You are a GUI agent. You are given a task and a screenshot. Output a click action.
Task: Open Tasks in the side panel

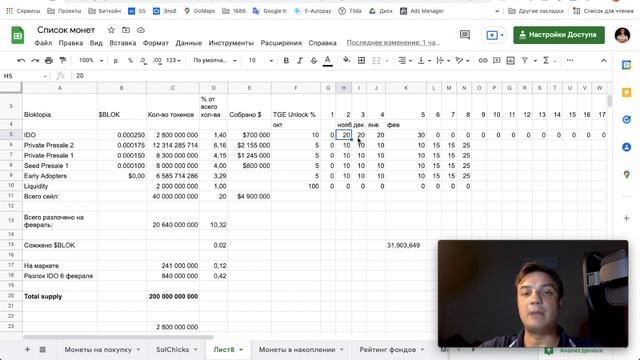pyautogui.click(x=627, y=120)
